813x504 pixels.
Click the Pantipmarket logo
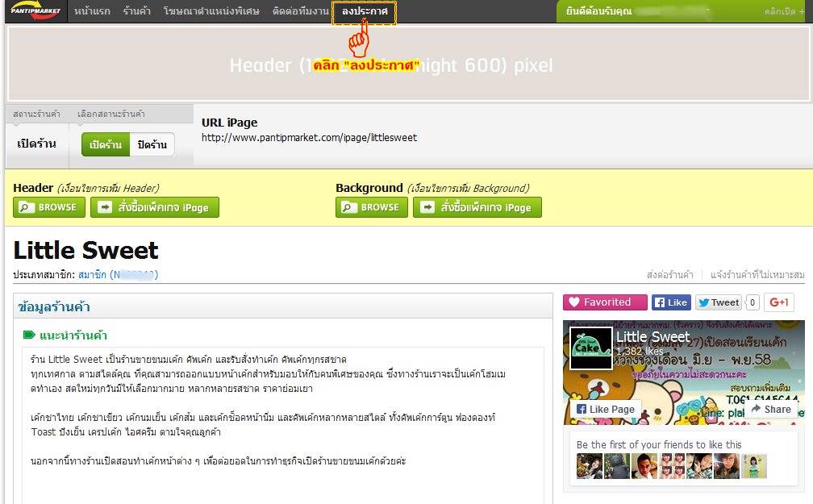(x=35, y=10)
